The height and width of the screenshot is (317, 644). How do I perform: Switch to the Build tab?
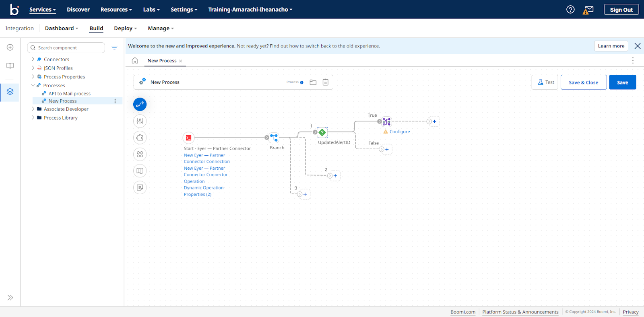click(x=96, y=28)
